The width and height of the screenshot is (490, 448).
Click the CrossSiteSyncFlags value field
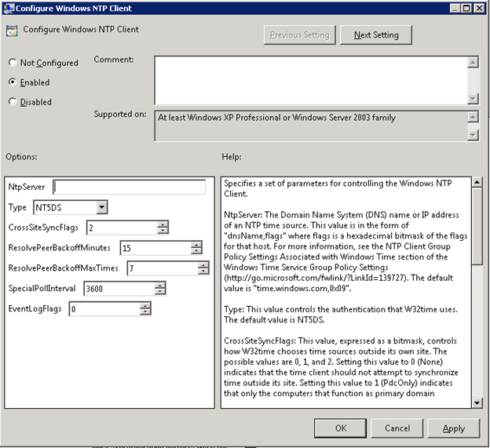point(122,228)
